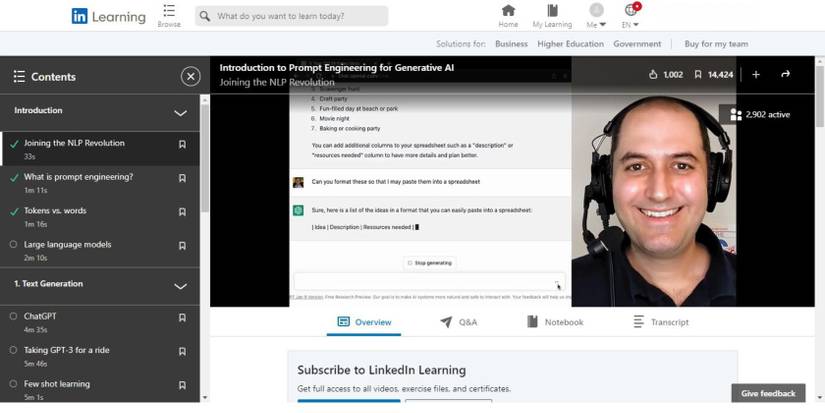Open My Learning book icon
This screenshot has height=413, width=825.
(x=552, y=11)
